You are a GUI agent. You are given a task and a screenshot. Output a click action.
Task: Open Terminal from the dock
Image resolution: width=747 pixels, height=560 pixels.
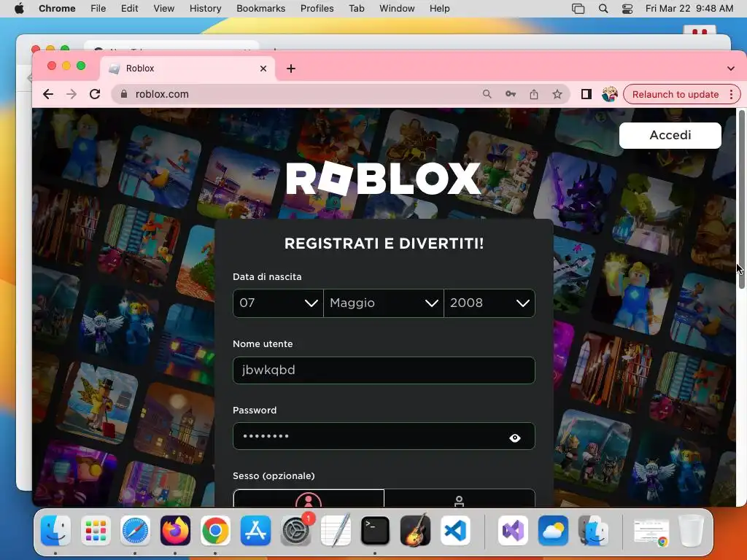coord(376,531)
